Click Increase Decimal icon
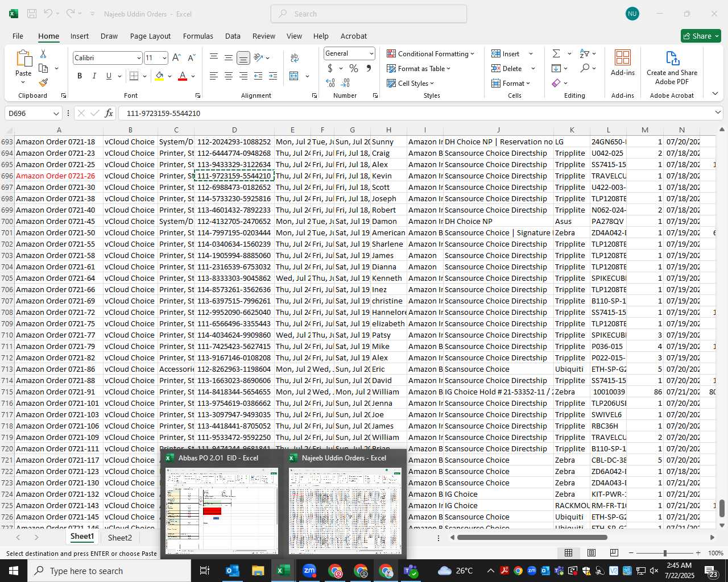728x582 pixels. [x=330, y=83]
